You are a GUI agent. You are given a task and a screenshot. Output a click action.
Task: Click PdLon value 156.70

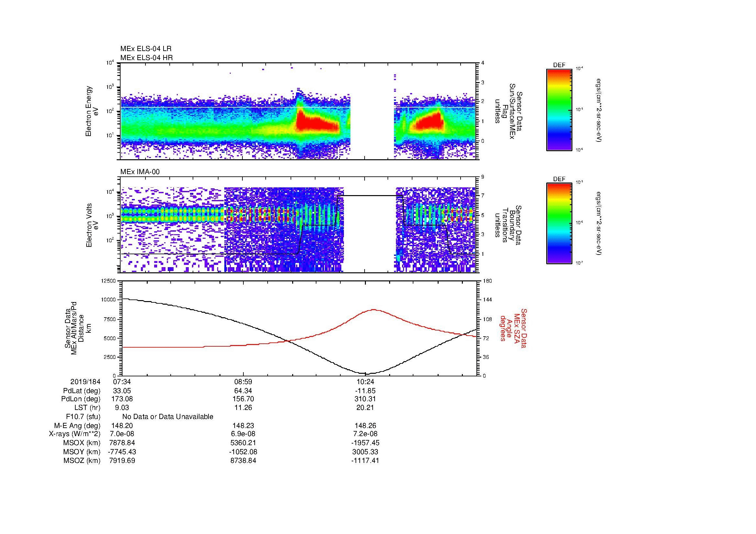point(243,399)
